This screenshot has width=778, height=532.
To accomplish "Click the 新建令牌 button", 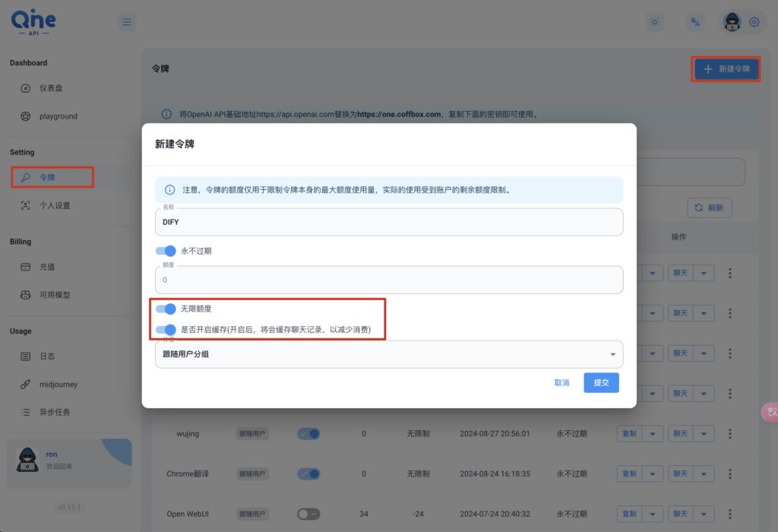I will [x=726, y=69].
